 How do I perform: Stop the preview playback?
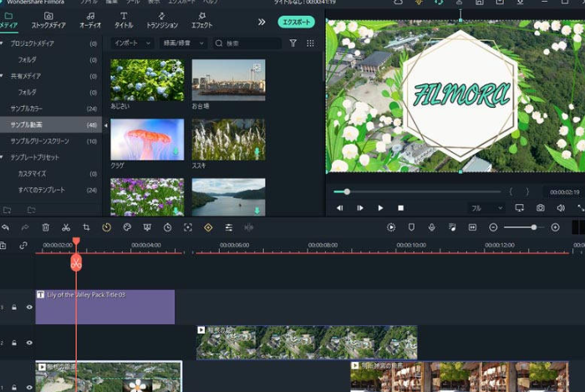[400, 208]
